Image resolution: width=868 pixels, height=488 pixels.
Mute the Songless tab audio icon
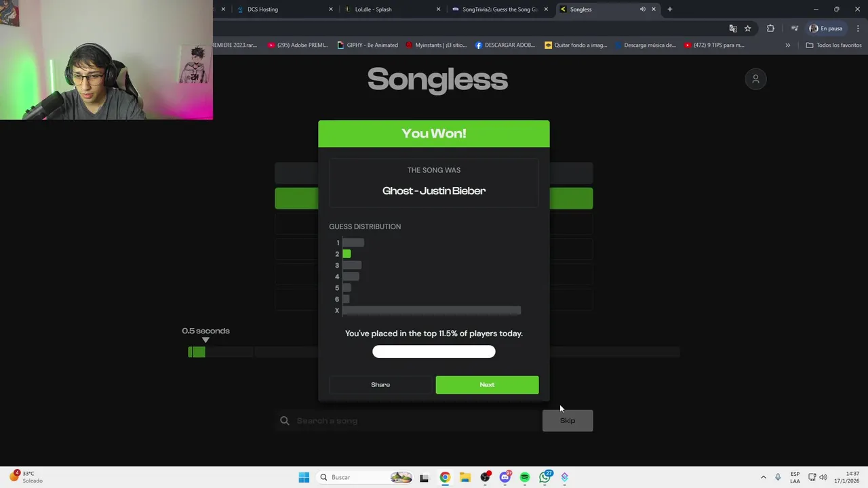point(642,9)
